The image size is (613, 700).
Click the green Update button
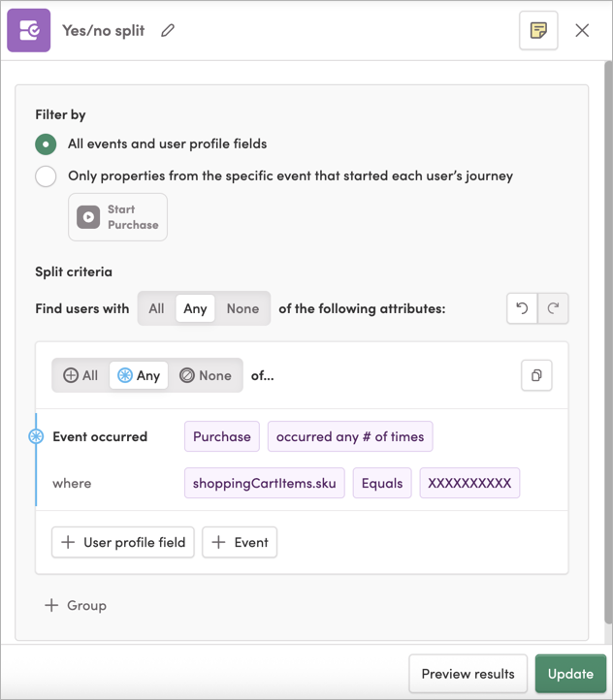coord(570,674)
